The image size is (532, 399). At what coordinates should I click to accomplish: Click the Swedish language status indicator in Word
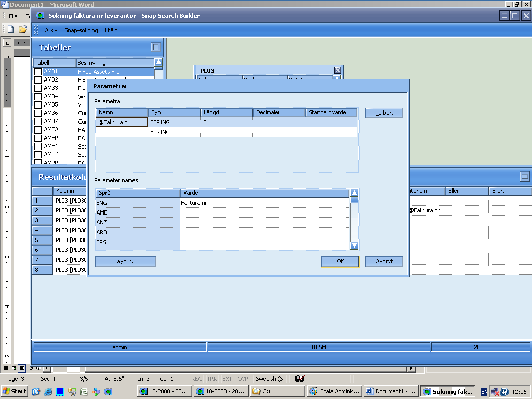(269, 379)
